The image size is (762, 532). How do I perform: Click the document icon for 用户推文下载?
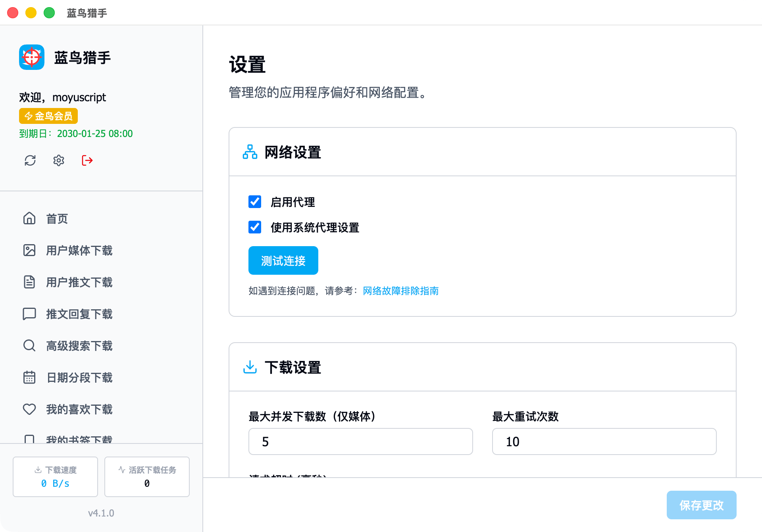pos(29,282)
